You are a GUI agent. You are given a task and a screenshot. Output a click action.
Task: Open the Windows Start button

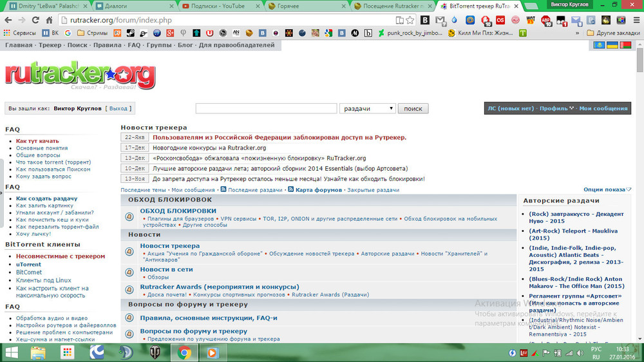coord(12,353)
